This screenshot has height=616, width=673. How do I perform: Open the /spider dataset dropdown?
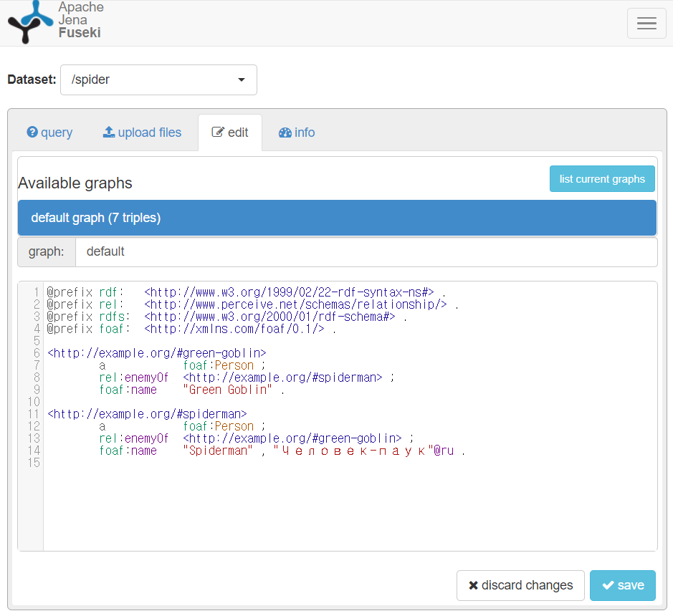[x=159, y=80]
